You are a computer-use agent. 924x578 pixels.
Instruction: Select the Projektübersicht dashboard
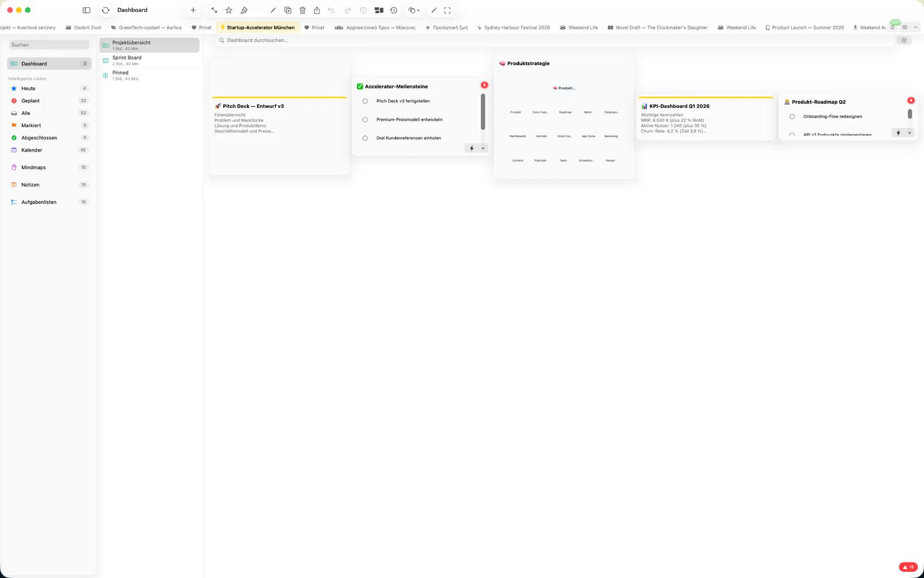(149, 45)
